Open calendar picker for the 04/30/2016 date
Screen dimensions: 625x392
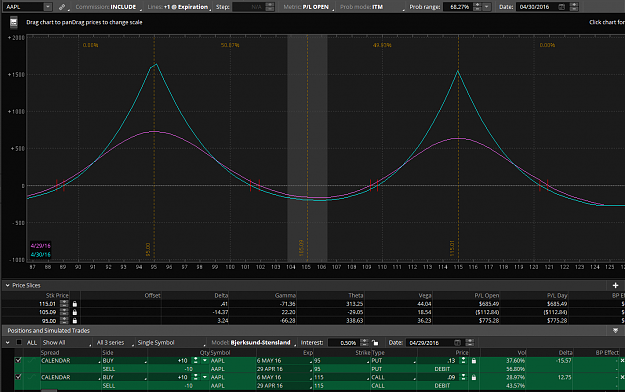tap(561, 7)
